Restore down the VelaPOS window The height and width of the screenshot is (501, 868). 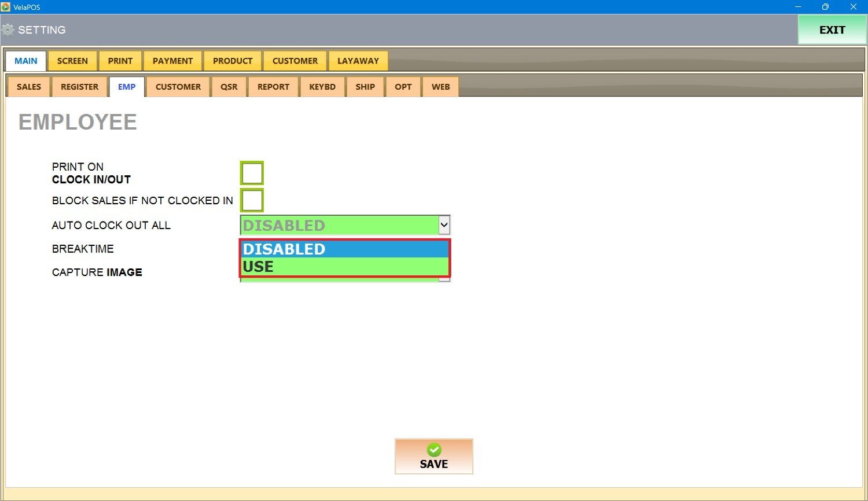(825, 7)
